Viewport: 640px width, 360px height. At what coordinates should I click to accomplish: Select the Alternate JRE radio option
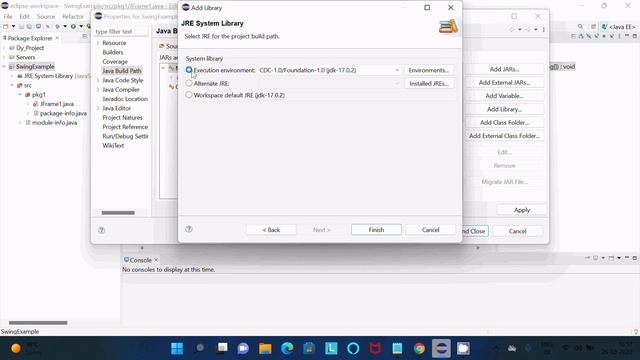point(189,83)
